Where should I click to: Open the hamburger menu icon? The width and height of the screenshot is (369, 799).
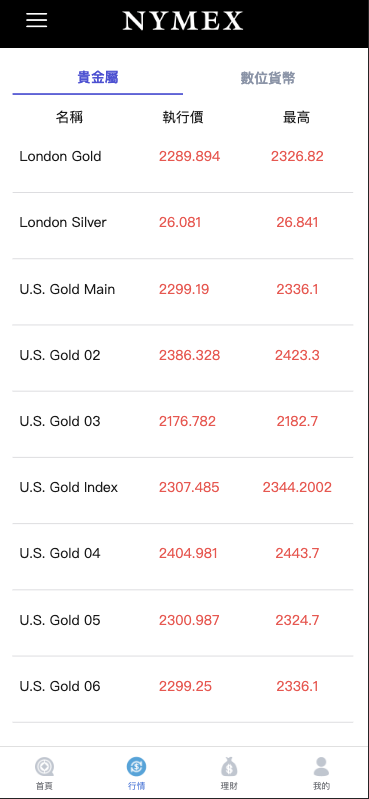[37, 20]
